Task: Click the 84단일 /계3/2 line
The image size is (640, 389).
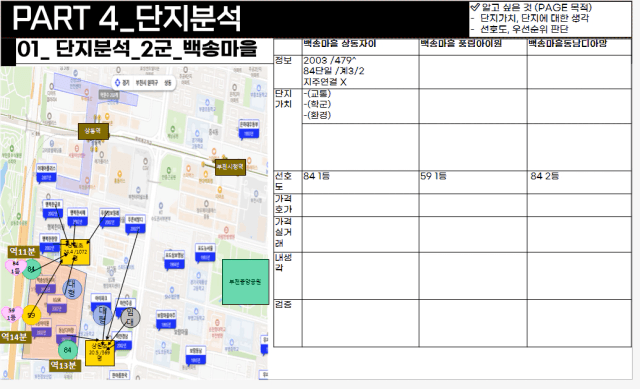Action: point(334,71)
